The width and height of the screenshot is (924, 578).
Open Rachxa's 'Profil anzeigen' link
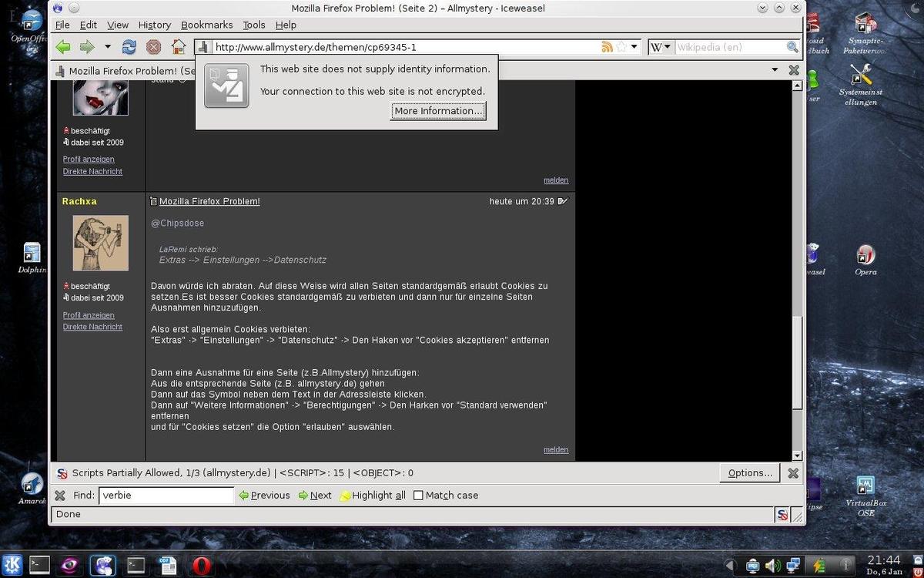[89, 315]
